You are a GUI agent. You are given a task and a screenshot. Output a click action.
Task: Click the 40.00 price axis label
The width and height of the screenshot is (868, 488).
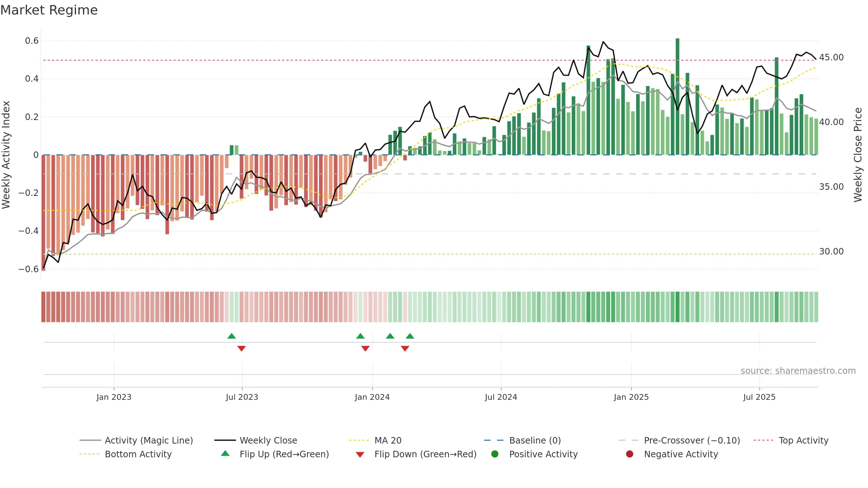(x=831, y=122)
